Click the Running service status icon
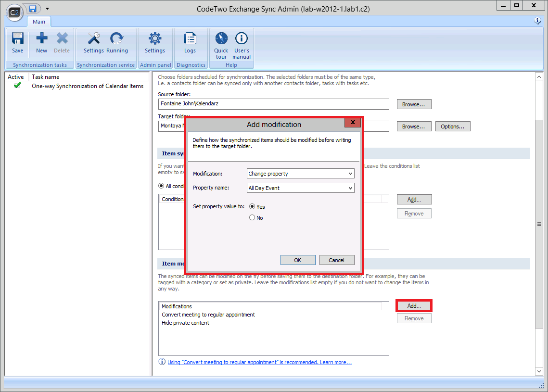548x392 pixels. tap(117, 43)
